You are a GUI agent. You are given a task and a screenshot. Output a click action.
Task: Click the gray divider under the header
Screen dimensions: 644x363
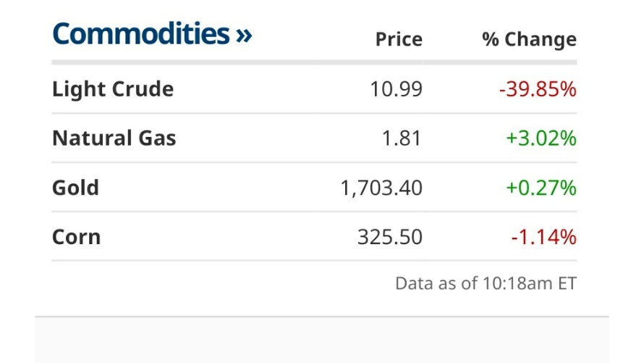(x=314, y=62)
